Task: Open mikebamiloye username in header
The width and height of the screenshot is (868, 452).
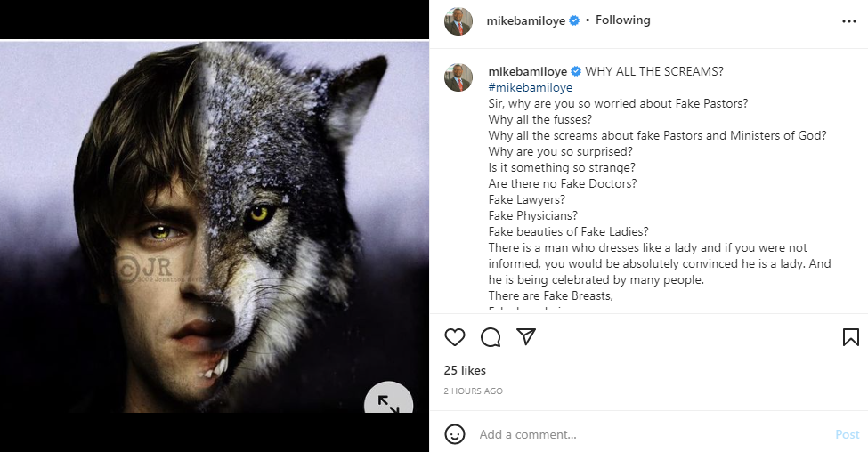Action: [525, 20]
